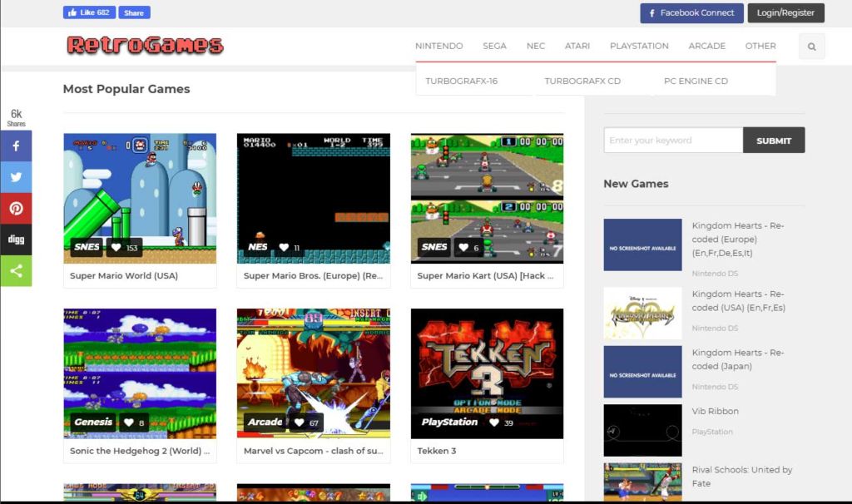The width and height of the screenshot is (852, 504).
Task: Expand the PlayStation category menu
Action: tap(639, 46)
